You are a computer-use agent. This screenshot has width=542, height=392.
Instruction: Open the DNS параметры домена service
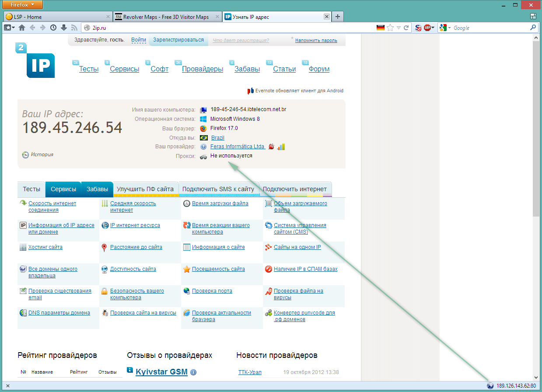tap(59, 313)
